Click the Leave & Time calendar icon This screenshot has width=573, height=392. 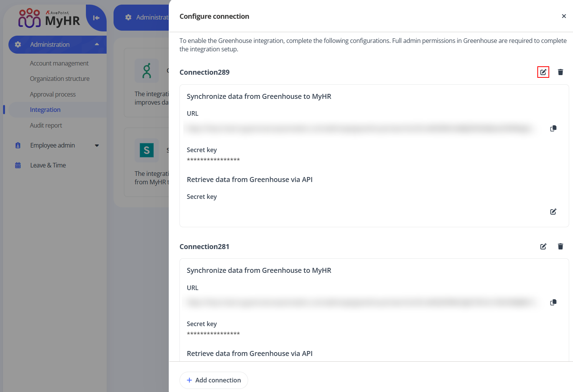pyautogui.click(x=18, y=165)
